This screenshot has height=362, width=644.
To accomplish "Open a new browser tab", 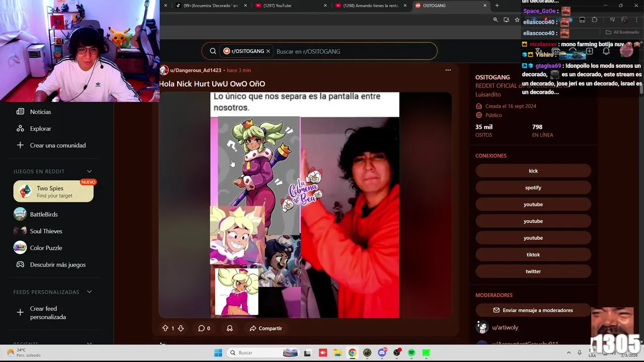I will 497,6.
